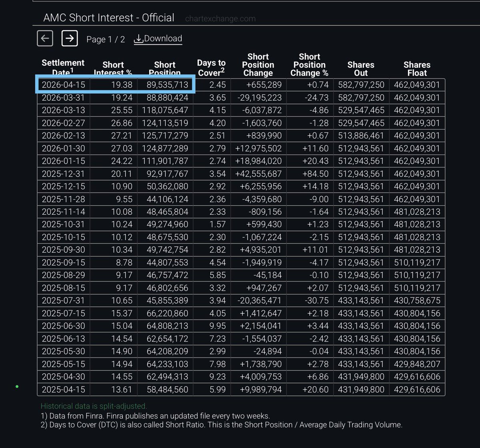Click days to cover value 9.95
Screen dimensions: 480x448
tap(217, 326)
